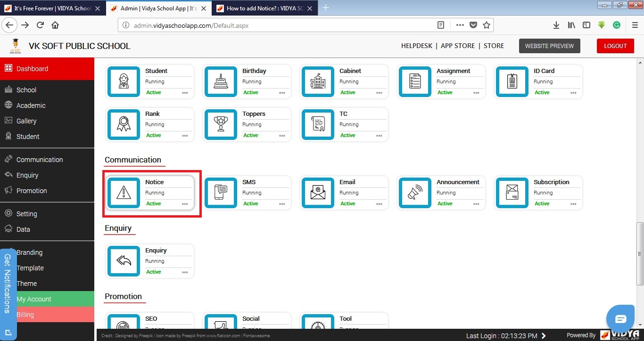Open the STORE link in the header

pos(494,46)
